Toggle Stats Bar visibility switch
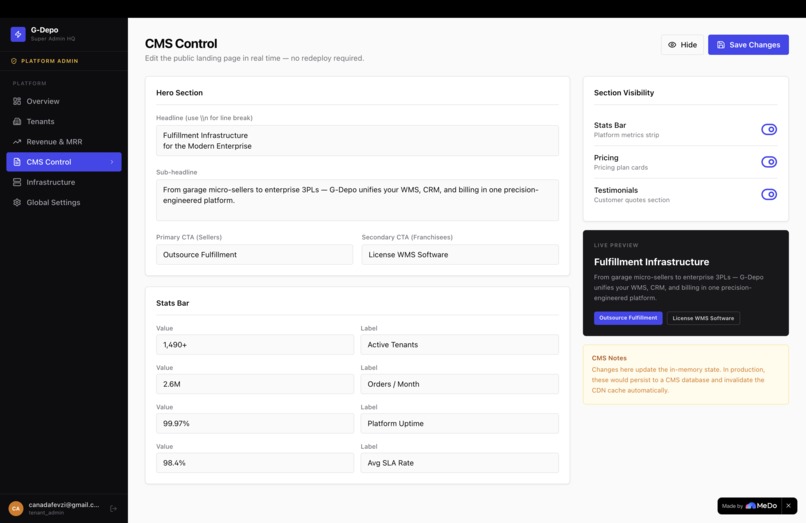The width and height of the screenshot is (806, 523). (769, 130)
